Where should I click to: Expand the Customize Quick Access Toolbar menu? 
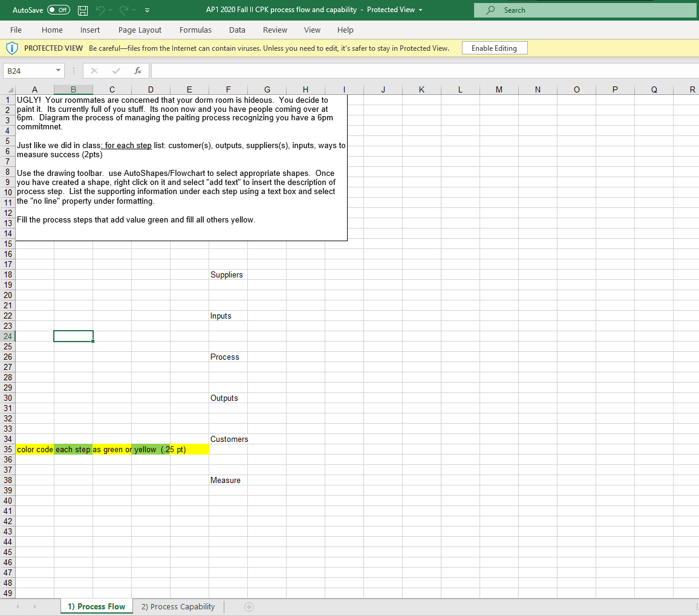[146, 10]
